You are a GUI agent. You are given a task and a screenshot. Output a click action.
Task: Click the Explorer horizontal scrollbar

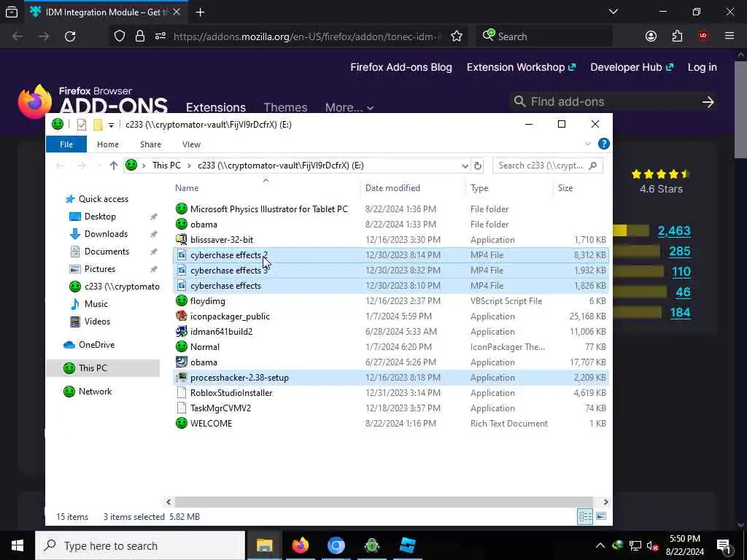pyautogui.click(x=384, y=502)
